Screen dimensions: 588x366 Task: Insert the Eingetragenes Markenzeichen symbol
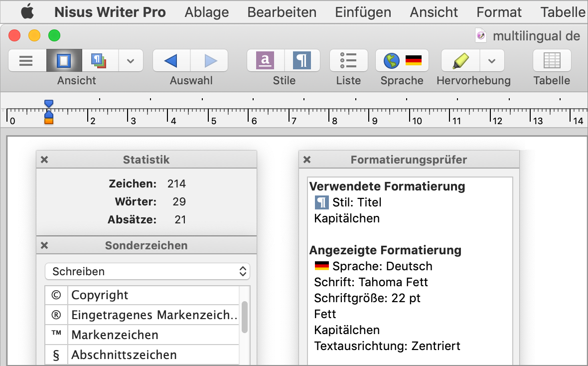142,315
